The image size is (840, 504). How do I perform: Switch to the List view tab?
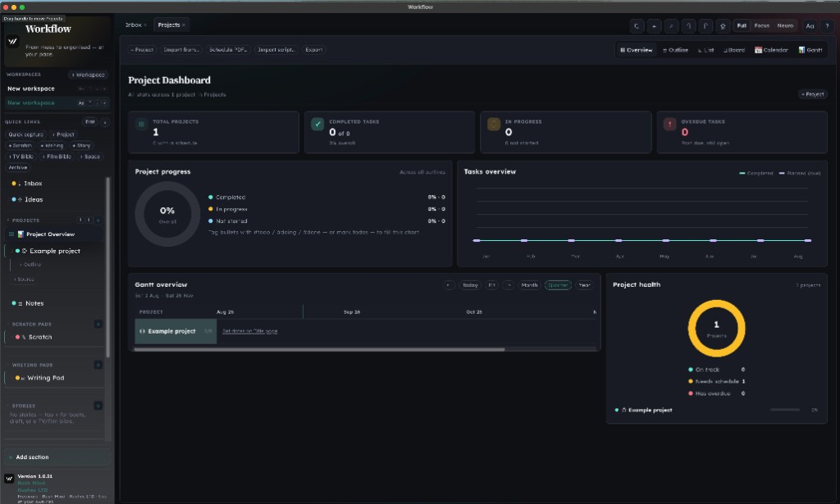click(705, 50)
